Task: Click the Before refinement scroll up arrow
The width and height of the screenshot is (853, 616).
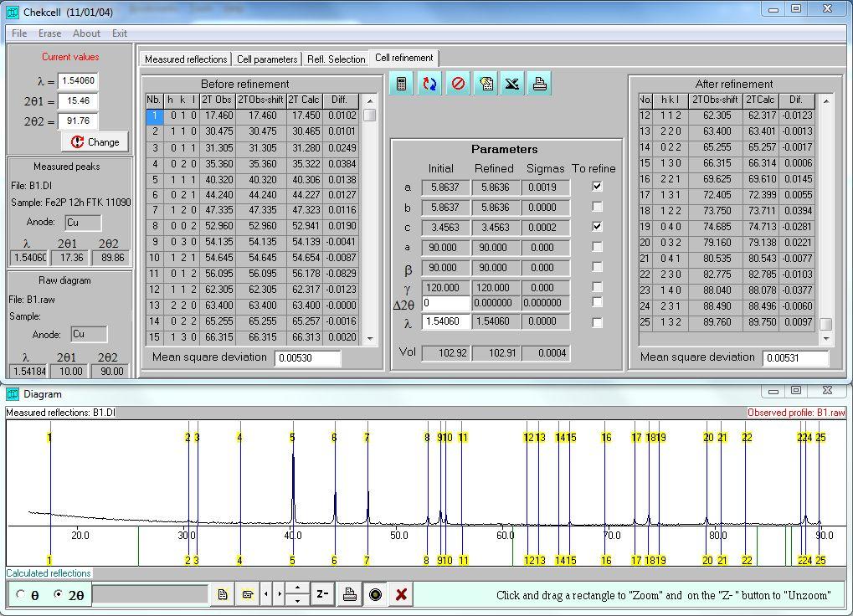Action: click(370, 101)
